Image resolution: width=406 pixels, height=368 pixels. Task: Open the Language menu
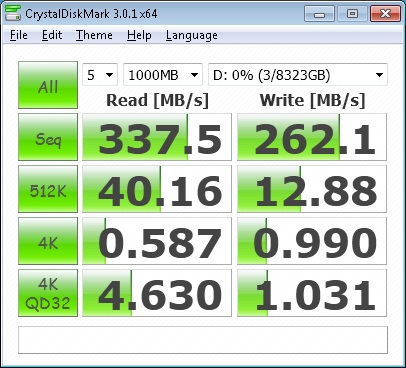192,35
